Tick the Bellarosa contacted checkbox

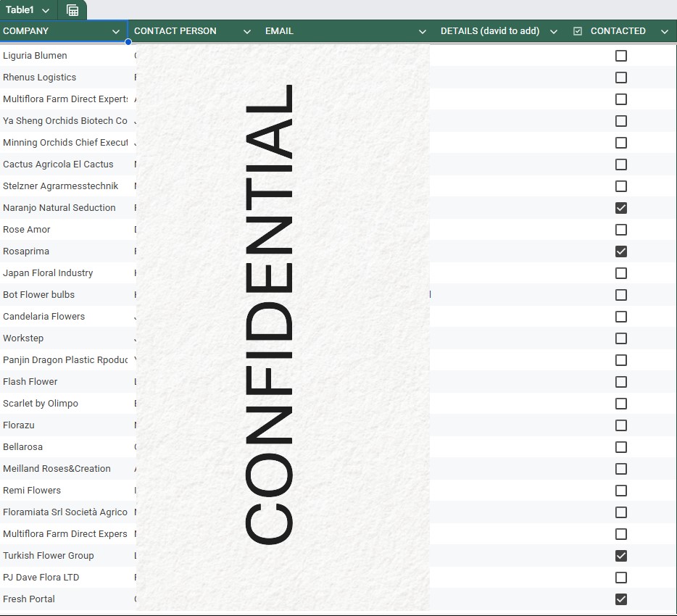click(621, 447)
